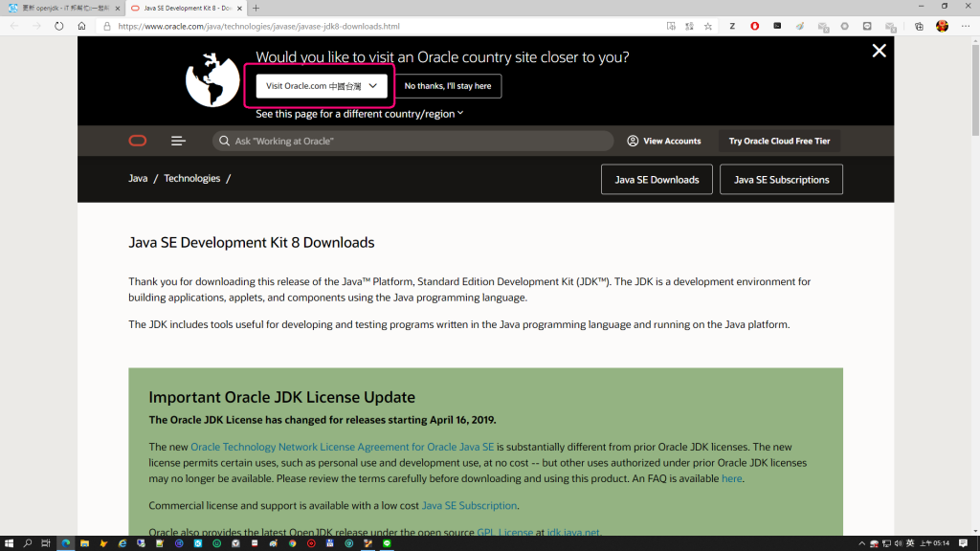This screenshot has height=551, width=980.
Task: Click the red Oracle logo
Action: [x=138, y=141]
